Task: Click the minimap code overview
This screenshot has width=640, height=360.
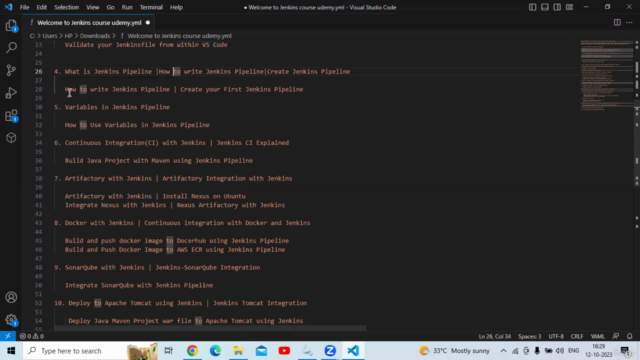Action: pos(607,76)
